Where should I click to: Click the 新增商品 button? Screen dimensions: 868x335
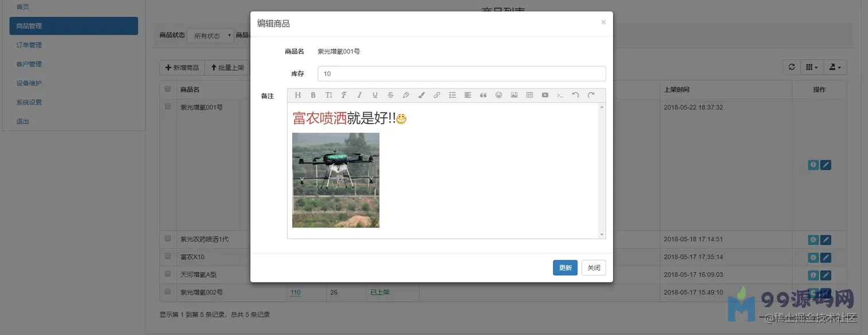pos(182,68)
